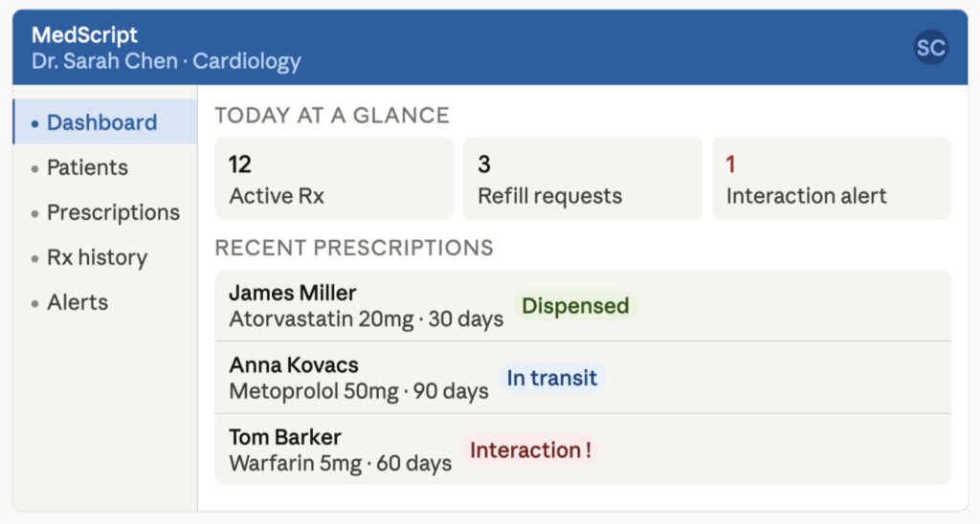Image resolution: width=980 pixels, height=524 pixels.
Task: Click the 12 Active Rx card
Action: [333, 179]
